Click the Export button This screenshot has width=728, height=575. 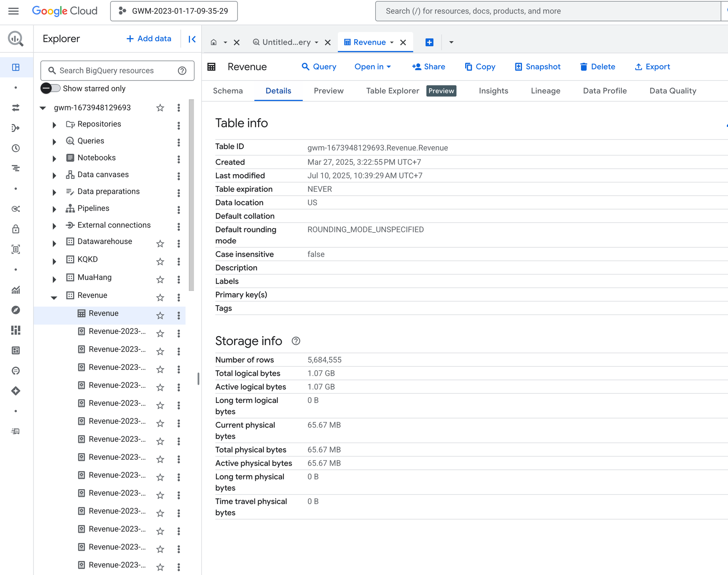pyautogui.click(x=652, y=67)
